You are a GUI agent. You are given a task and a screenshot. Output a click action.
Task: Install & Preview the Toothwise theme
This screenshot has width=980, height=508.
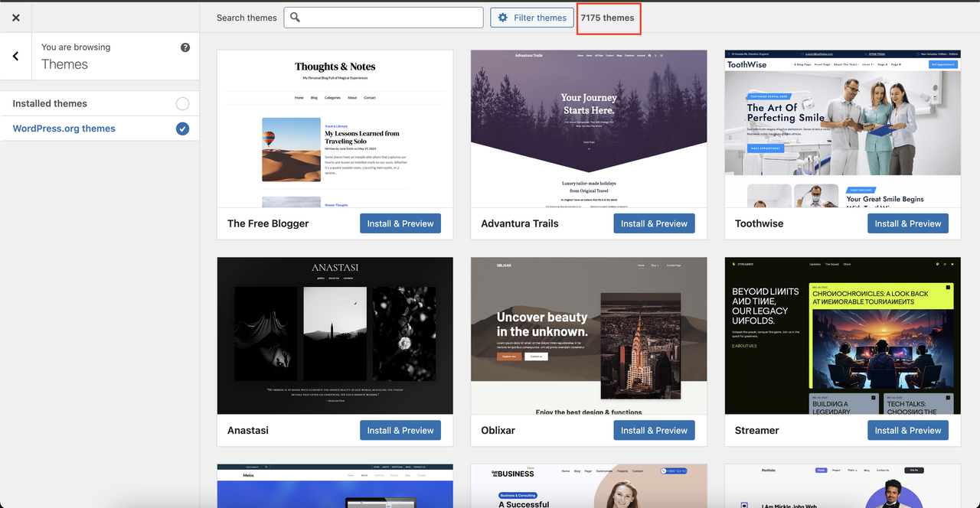908,223
